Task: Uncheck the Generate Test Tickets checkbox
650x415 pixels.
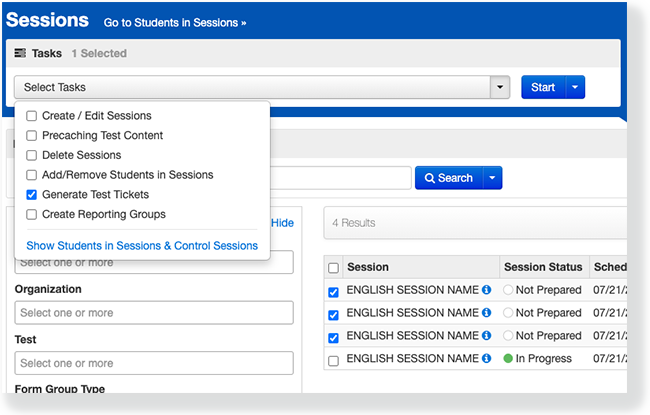Action: tap(33, 195)
